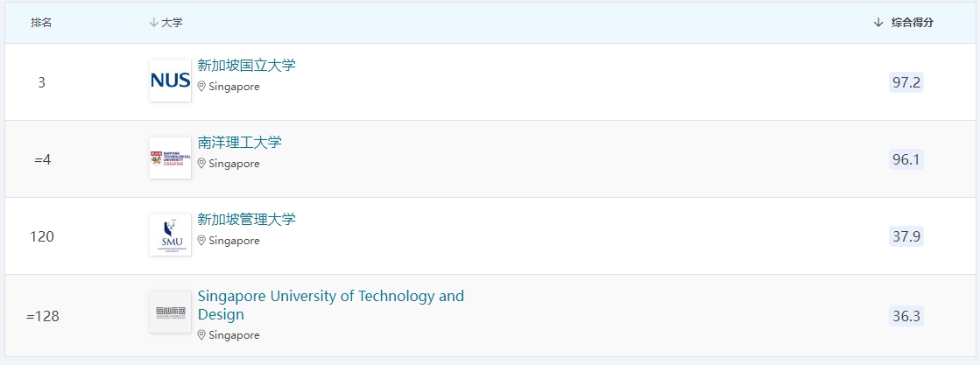
Task: Click the 37.9 score badge
Action: [x=906, y=236]
